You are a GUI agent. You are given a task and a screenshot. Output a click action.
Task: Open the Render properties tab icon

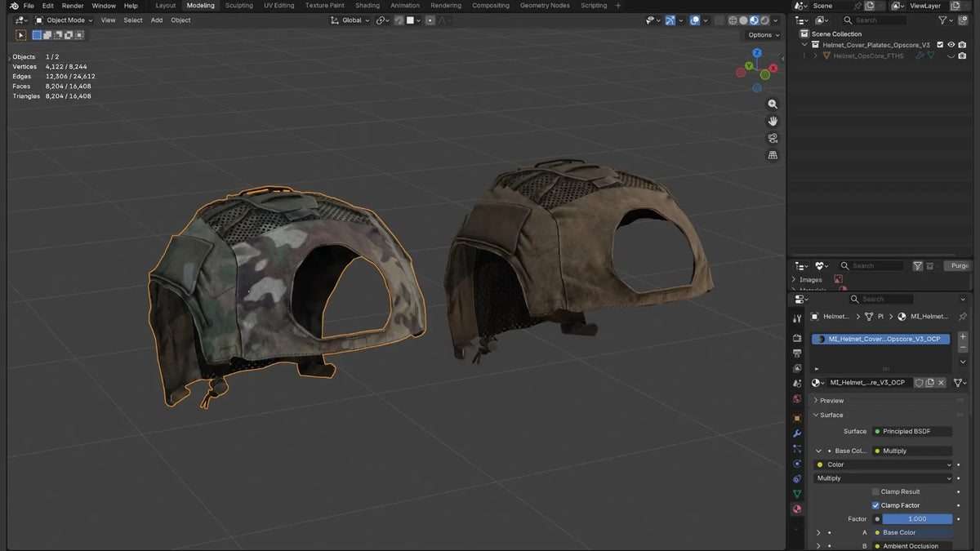click(797, 338)
